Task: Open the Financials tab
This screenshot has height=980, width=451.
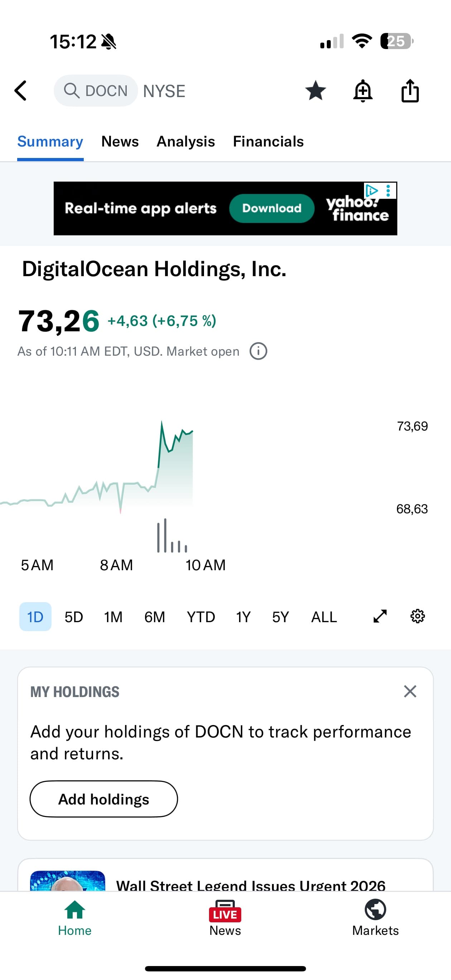Action: pyautogui.click(x=268, y=141)
